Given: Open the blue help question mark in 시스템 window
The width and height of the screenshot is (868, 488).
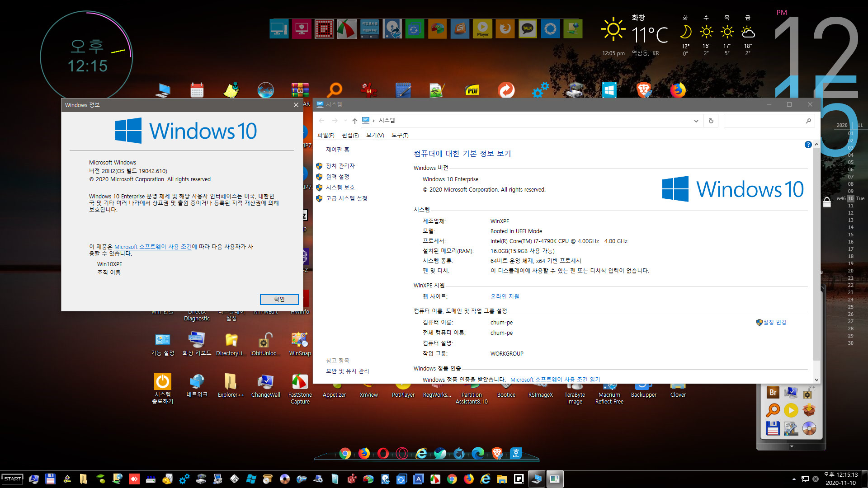Looking at the screenshot, I should (x=808, y=145).
